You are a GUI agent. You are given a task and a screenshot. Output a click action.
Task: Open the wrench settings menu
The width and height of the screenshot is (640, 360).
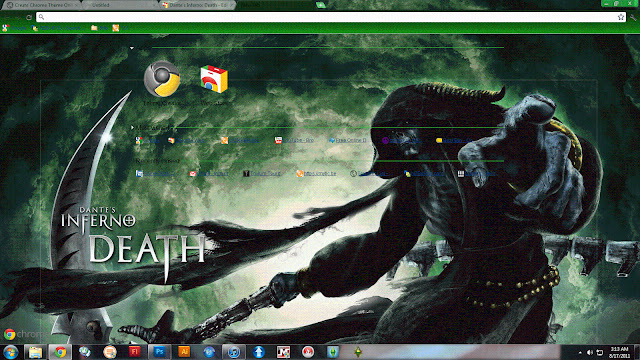633,17
